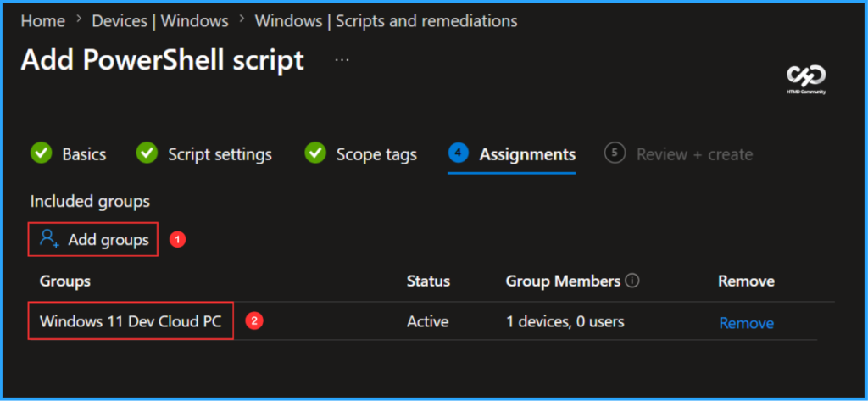Viewport: 868px width, 401px height.
Task: Click the Groups column header
Action: (x=64, y=281)
